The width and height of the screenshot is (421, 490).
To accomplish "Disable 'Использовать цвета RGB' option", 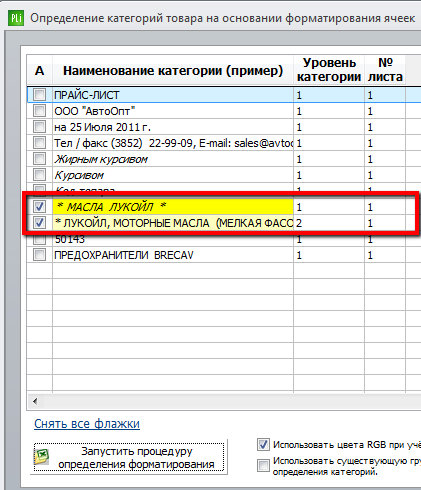I will (x=263, y=445).
